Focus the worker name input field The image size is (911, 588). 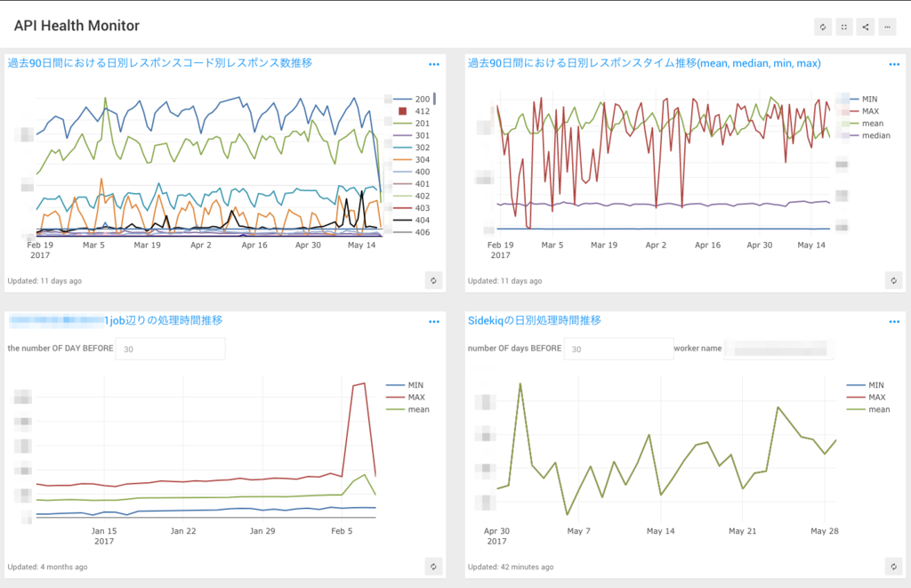[778, 350]
